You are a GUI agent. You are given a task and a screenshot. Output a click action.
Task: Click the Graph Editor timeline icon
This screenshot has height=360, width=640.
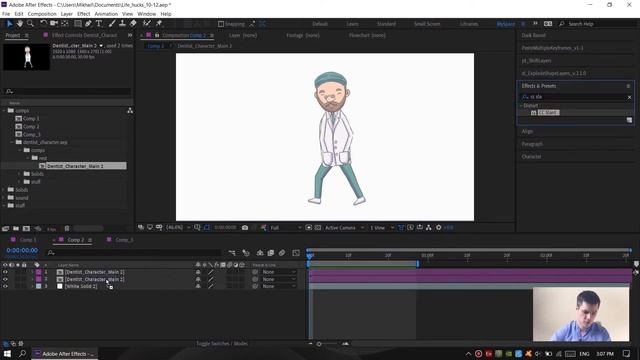point(296,253)
